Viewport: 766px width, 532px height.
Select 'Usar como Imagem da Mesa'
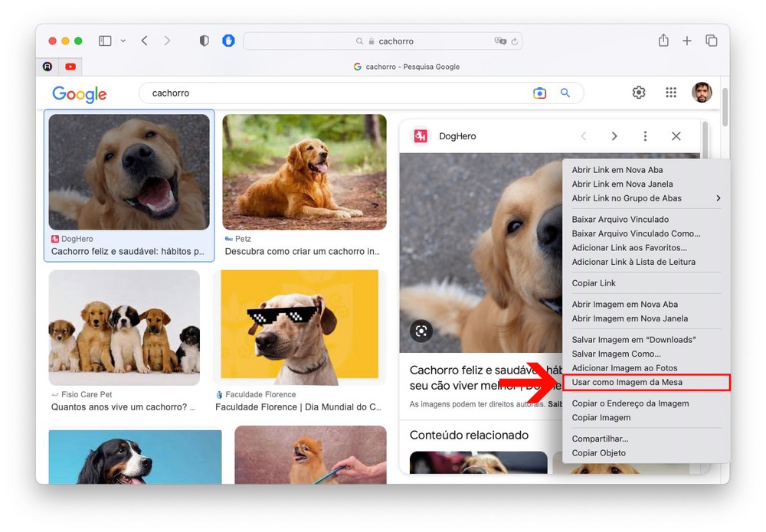click(x=627, y=382)
